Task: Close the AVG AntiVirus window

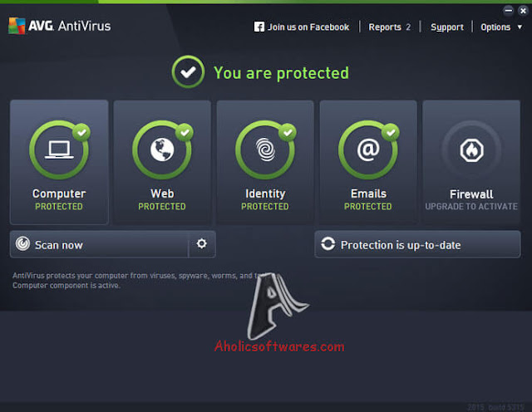Action: click(x=523, y=11)
